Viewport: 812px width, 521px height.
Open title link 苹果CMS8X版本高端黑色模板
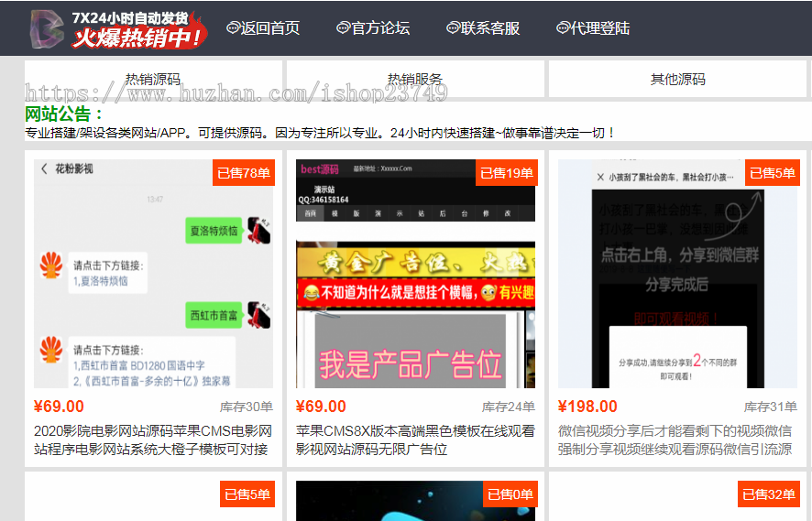pyautogui.click(x=415, y=440)
